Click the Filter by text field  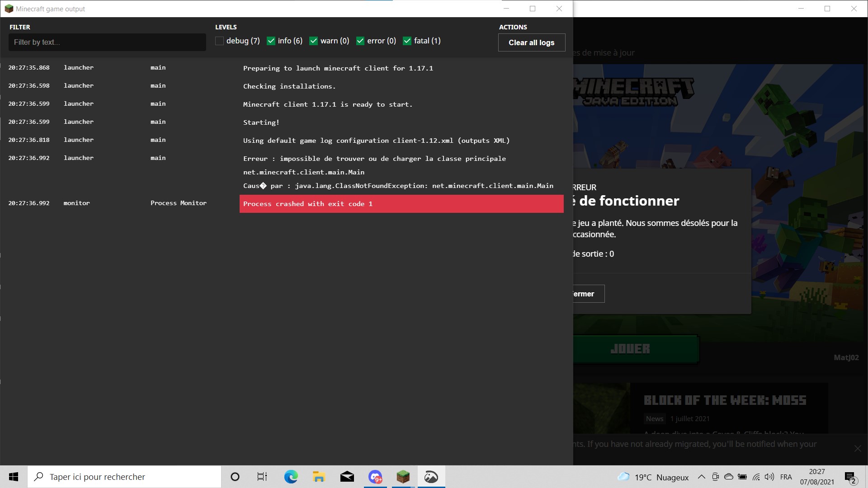pyautogui.click(x=107, y=42)
